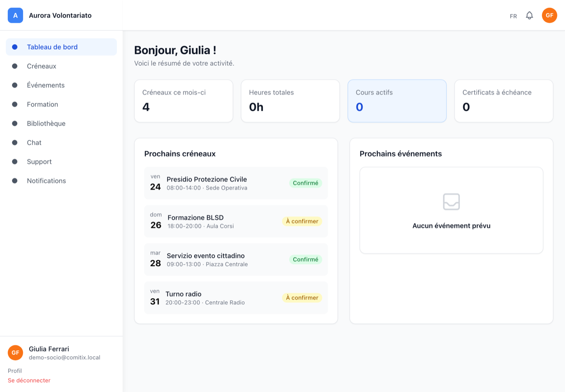The height and width of the screenshot is (392, 565).
Task: Click the date dom 26
Action: (x=156, y=221)
